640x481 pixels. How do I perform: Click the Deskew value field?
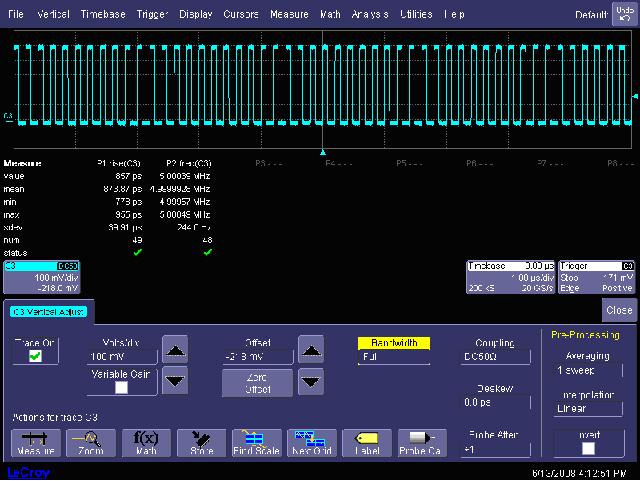(x=495, y=402)
